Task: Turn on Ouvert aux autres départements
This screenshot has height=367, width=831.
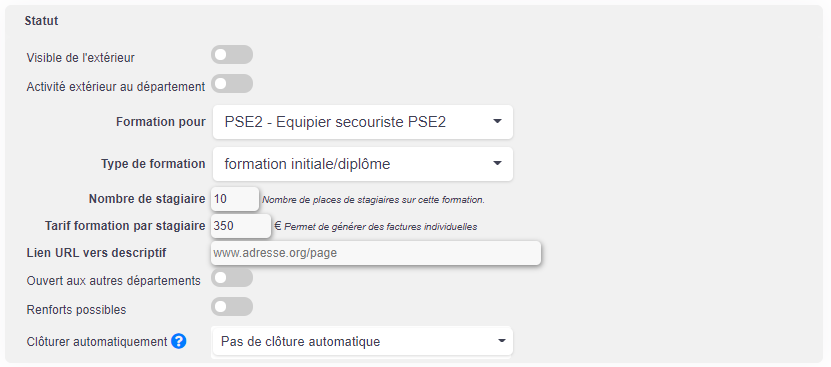Action: coord(232,278)
